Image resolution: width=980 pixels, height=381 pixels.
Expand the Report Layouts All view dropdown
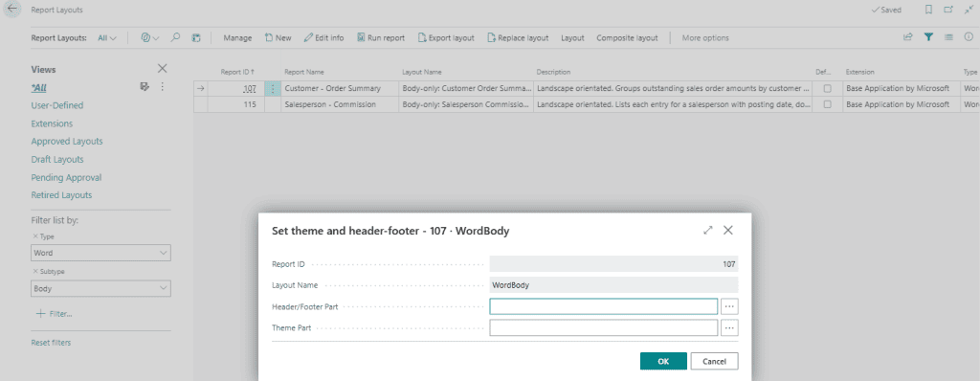point(107,37)
